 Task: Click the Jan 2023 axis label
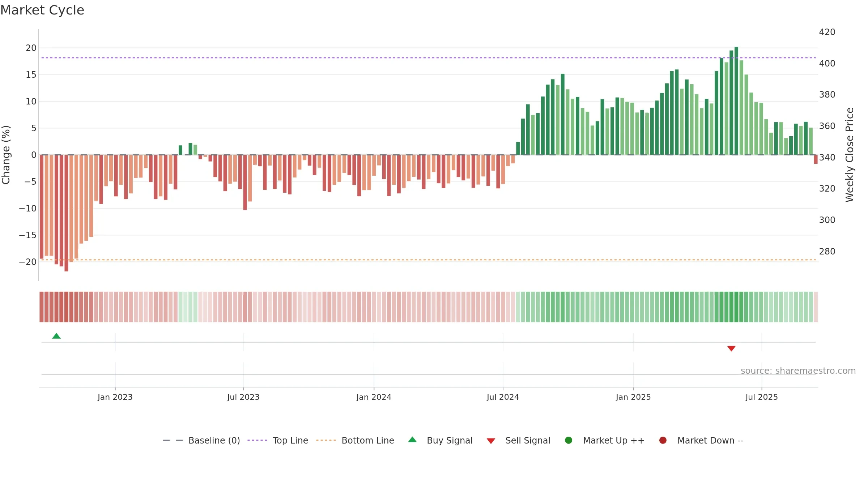[x=115, y=397]
